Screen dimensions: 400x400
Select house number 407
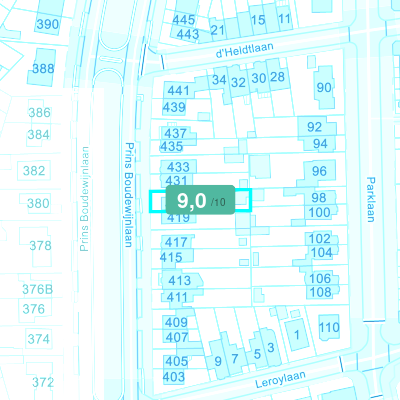pyautogui.click(x=177, y=337)
